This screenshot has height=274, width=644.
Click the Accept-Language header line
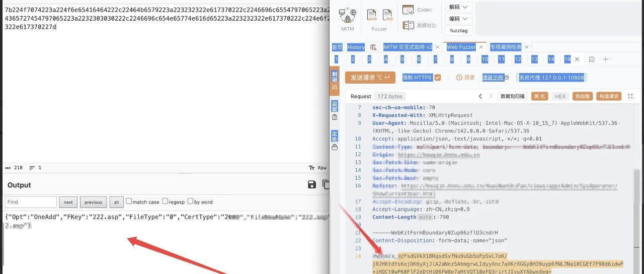point(421,209)
